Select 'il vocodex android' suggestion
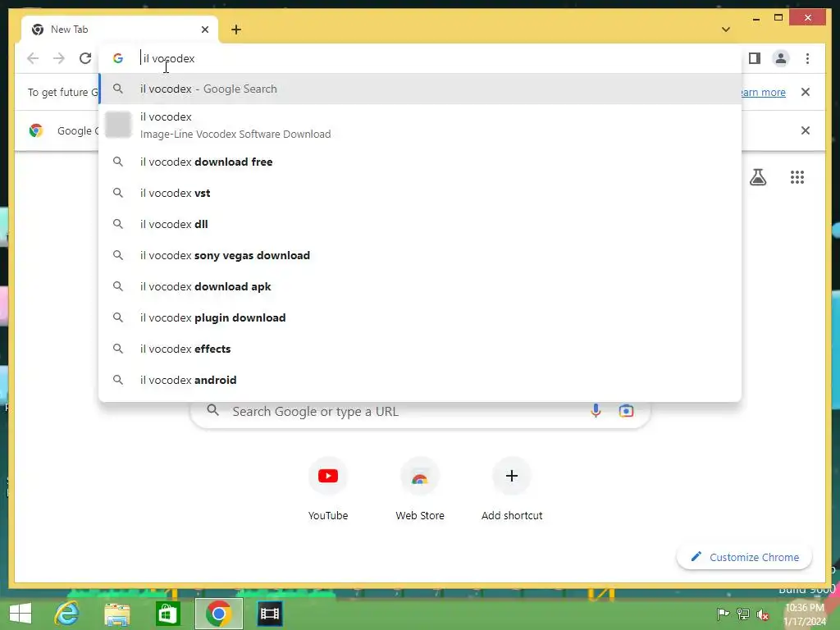Viewport: 840px width, 630px height. [421, 380]
